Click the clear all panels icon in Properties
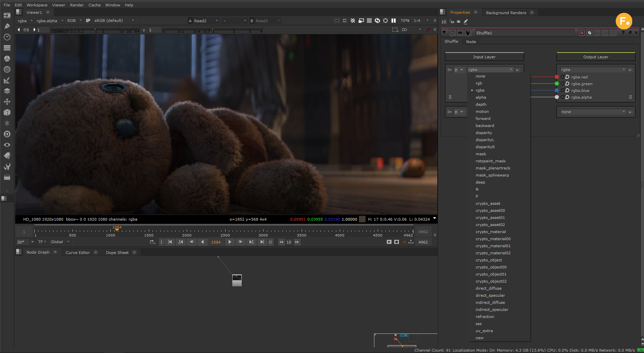Image resolution: width=644 pixels, height=353 pixels. click(459, 22)
